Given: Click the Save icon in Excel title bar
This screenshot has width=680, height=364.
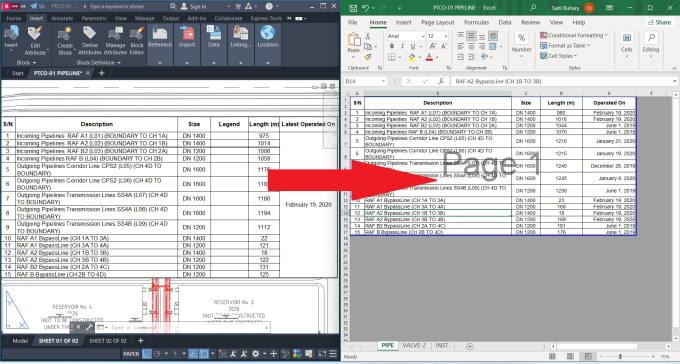Looking at the screenshot, I should pyautogui.click(x=353, y=8).
